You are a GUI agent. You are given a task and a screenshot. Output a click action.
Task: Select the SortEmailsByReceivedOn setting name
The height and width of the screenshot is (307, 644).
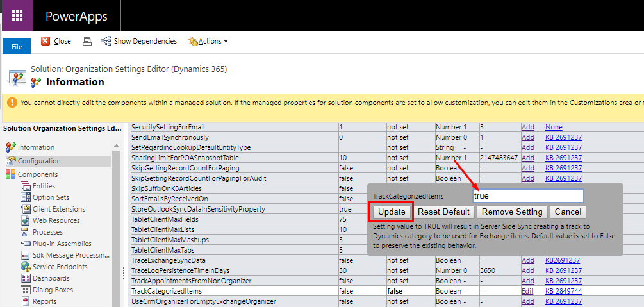tap(170, 199)
